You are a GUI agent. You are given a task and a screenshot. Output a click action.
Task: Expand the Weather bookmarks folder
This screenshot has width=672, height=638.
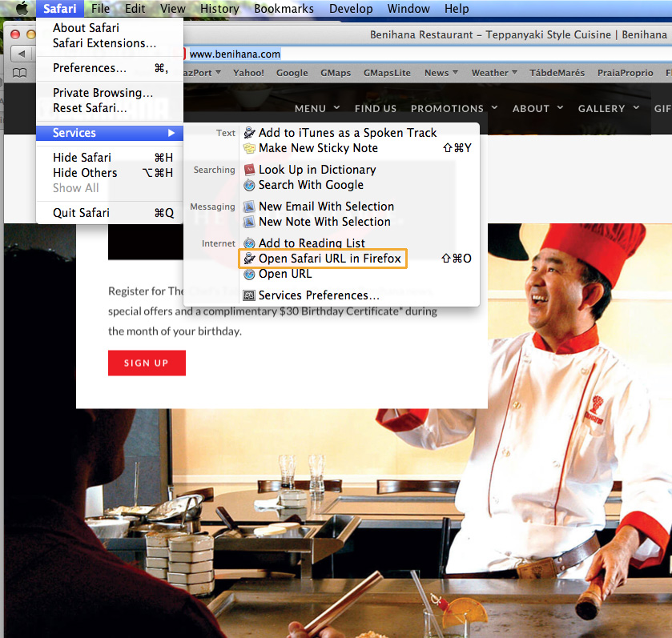(x=494, y=73)
